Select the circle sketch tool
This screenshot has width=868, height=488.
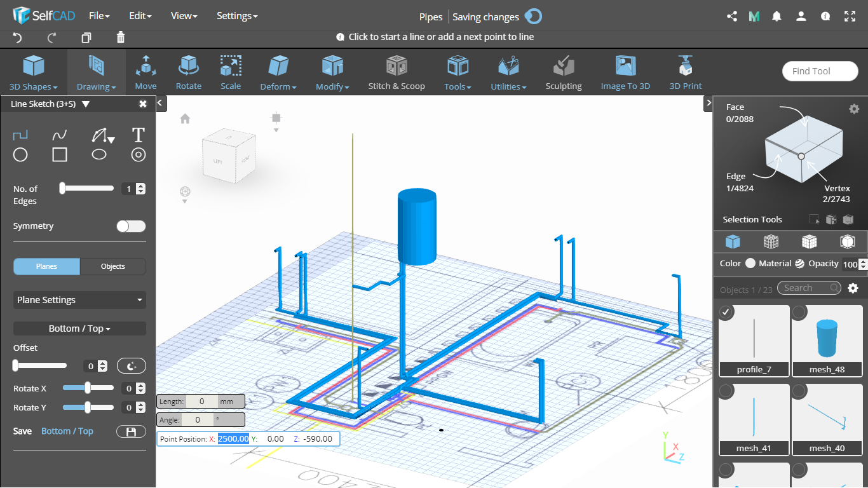pyautogui.click(x=20, y=154)
